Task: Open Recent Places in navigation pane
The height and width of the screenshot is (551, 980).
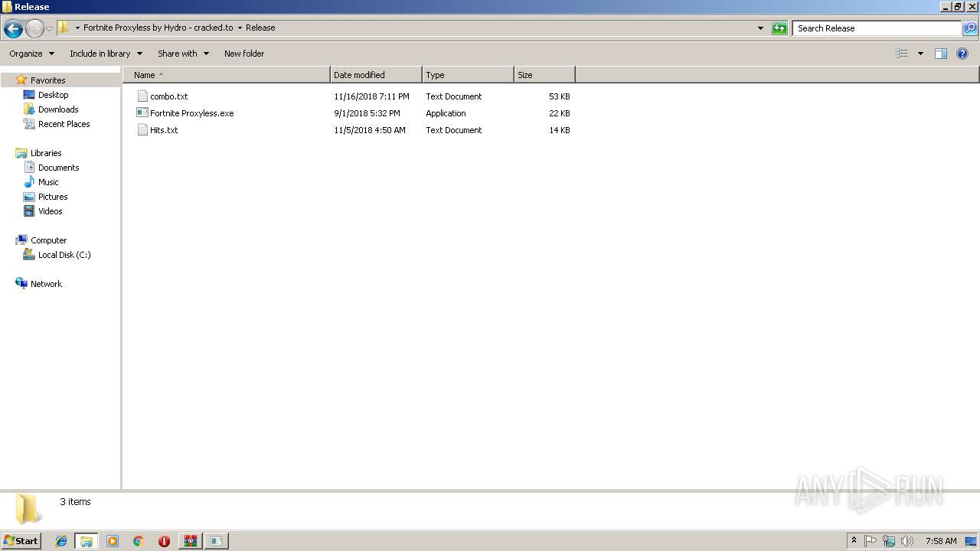Action: click(64, 124)
